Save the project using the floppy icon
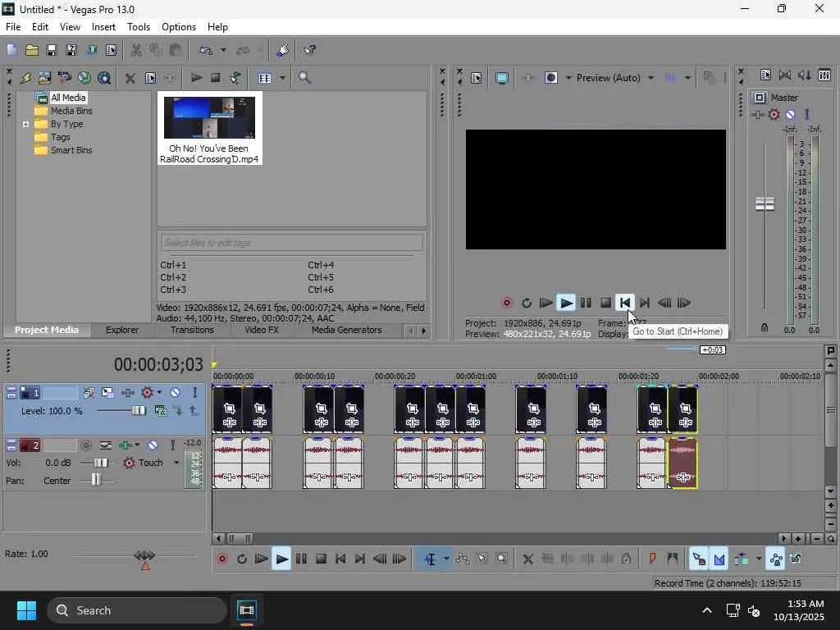The width and height of the screenshot is (840, 630). [x=52, y=50]
